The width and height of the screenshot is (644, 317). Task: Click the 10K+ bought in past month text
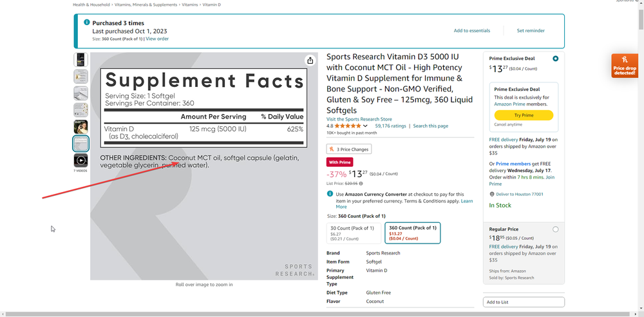pos(352,133)
